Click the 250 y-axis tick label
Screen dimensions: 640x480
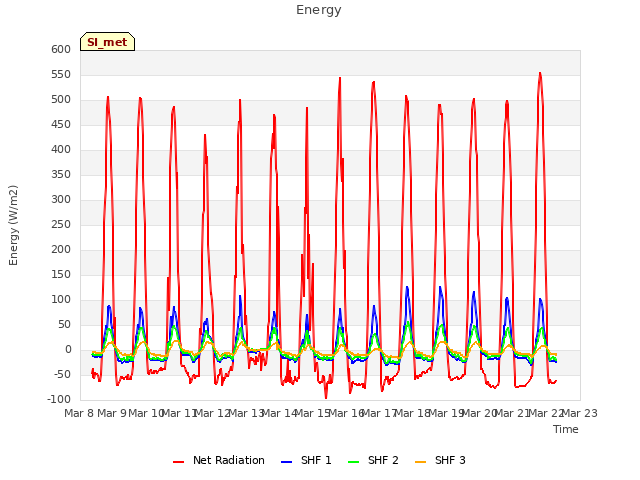point(61,224)
